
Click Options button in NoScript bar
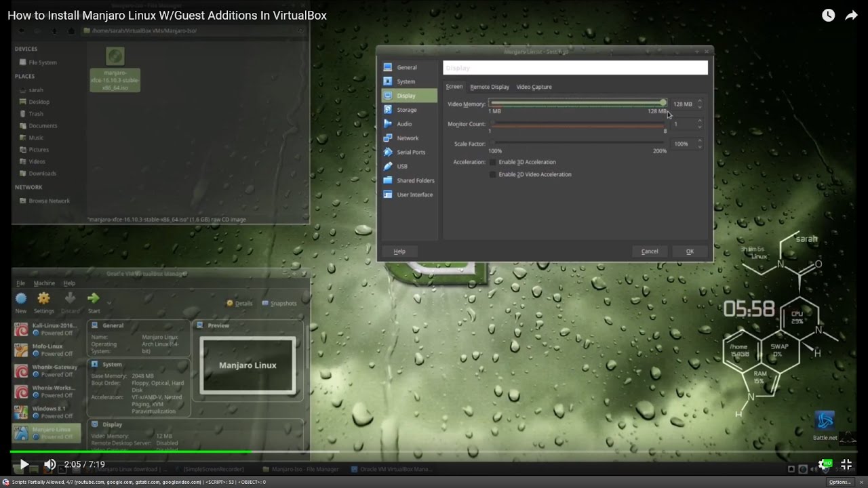(840, 482)
